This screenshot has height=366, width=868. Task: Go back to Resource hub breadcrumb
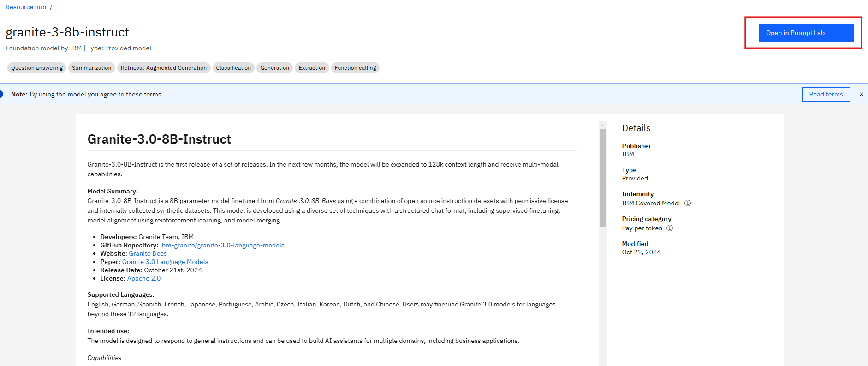tap(26, 7)
